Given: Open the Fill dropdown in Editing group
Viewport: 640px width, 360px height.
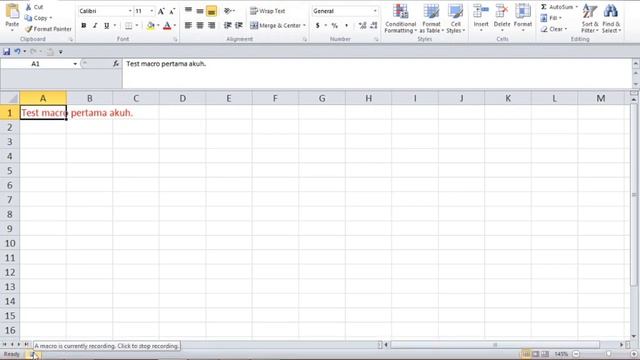Looking at the screenshot, I should coord(551,18).
